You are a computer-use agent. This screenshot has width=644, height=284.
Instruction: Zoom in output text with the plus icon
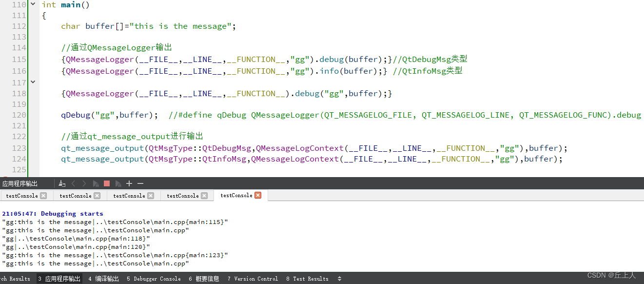coord(129,183)
